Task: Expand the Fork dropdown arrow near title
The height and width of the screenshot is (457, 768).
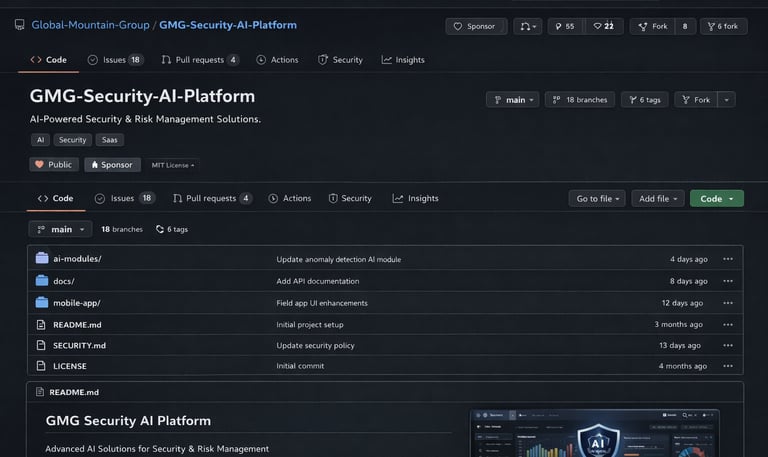Action: 727,100
